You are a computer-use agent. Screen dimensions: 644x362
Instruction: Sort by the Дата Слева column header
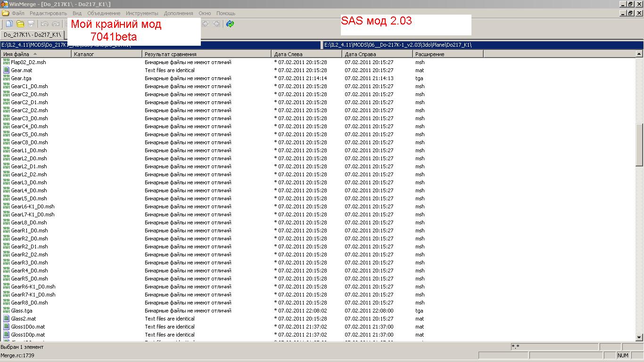point(307,54)
